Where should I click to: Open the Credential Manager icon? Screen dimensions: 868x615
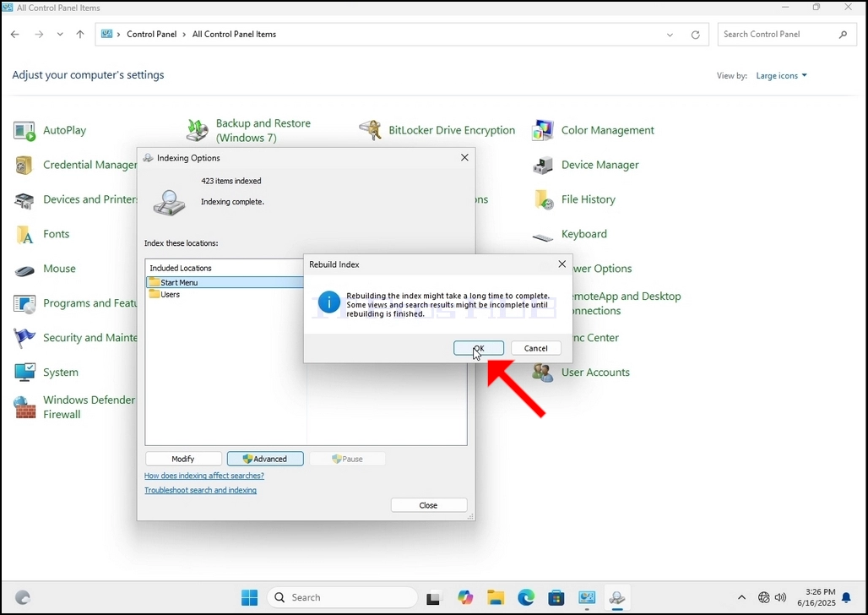(24, 165)
